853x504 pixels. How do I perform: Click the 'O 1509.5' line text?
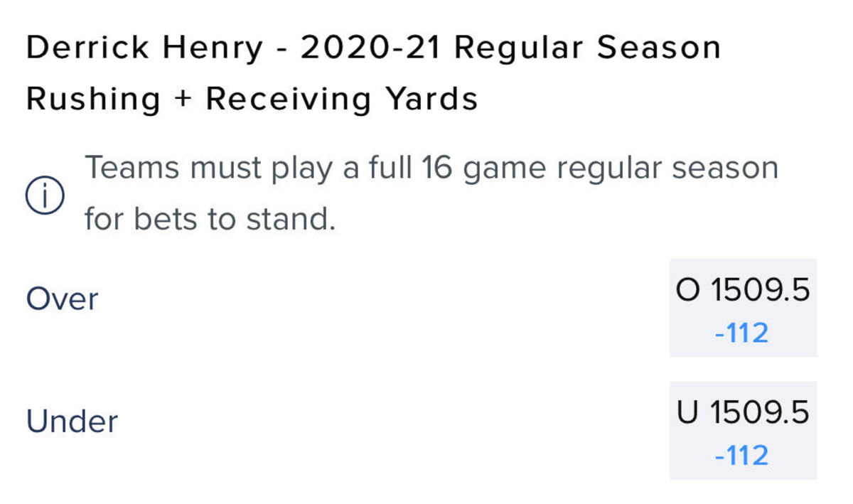click(x=743, y=291)
